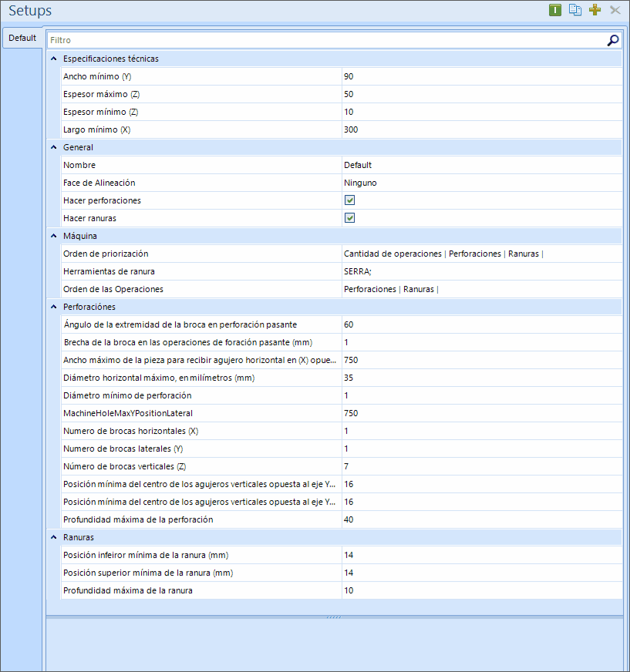Click Posición infeiror mínima de la ranura value
This screenshot has width=630, height=672.
point(482,555)
